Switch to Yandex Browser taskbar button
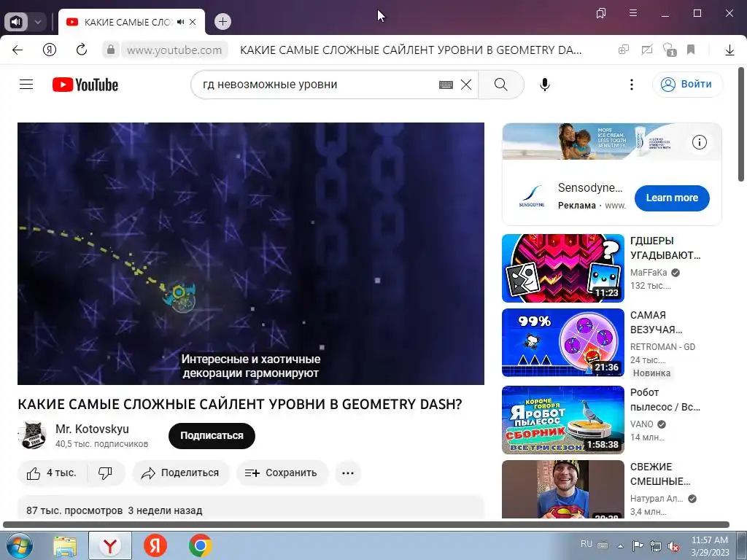Image resolution: width=747 pixels, height=560 pixels. click(110, 545)
